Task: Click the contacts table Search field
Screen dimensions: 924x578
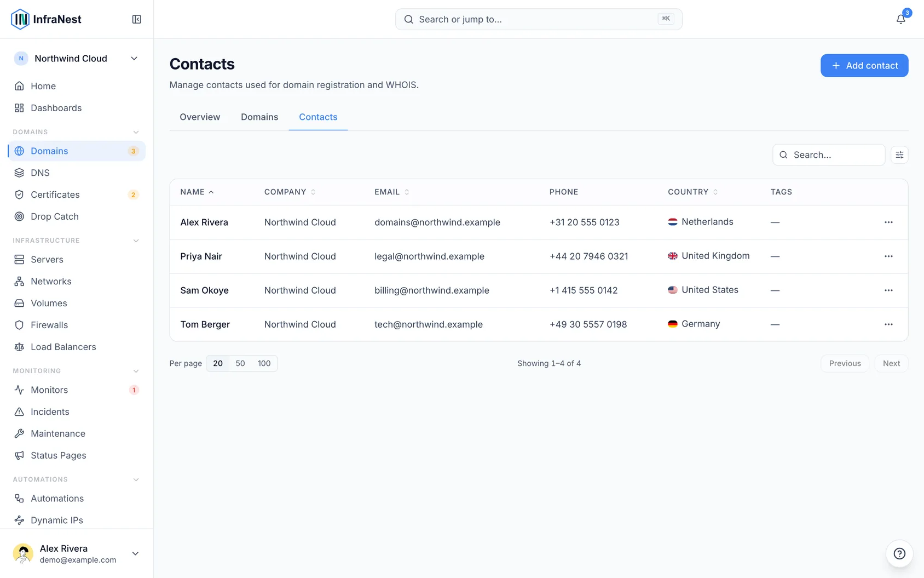Action: click(829, 155)
